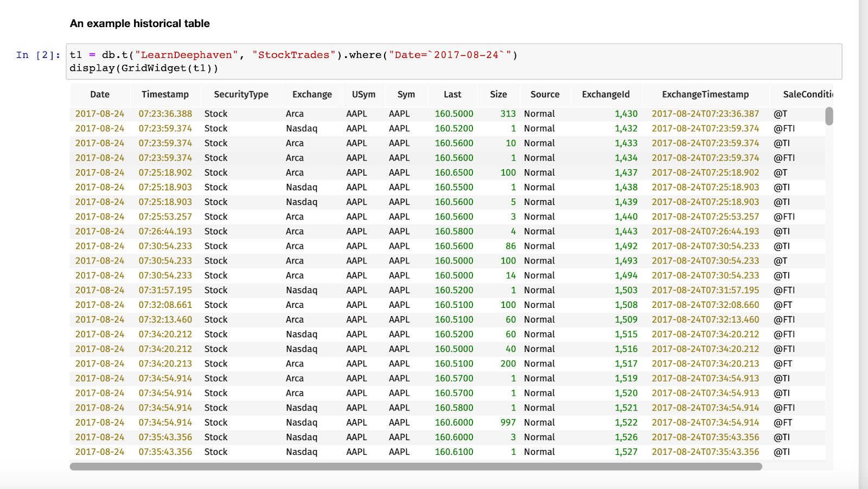Image resolution: width=868 pixels, height=489 pixels.
Task: Click the ExchangeId column header
Action: (x=606, y=94)
